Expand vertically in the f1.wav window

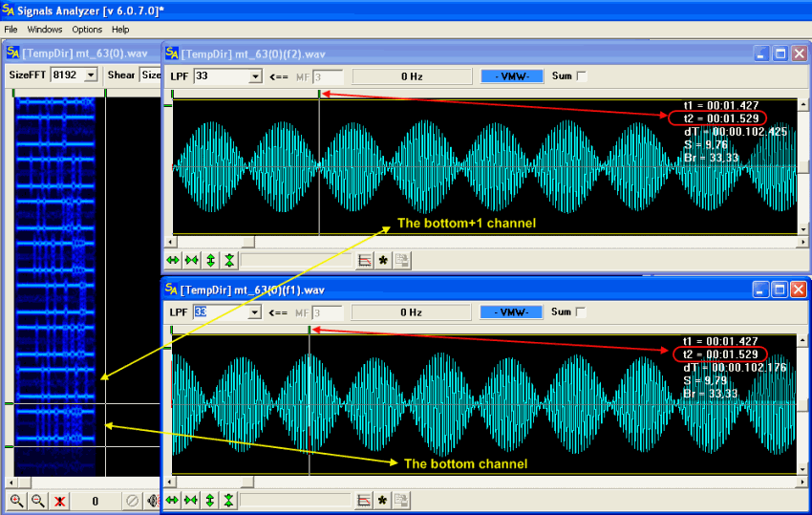point(210,500)
